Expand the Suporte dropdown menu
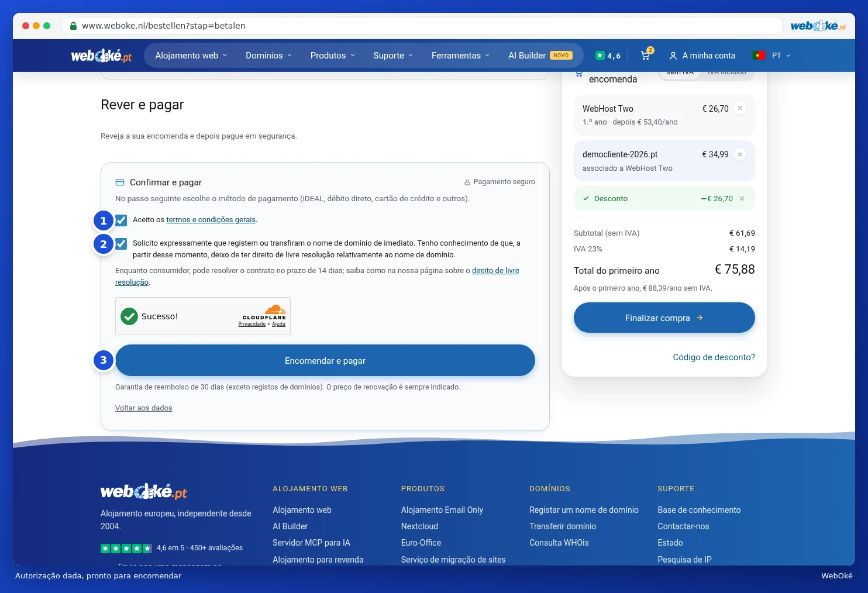The width and height of the screenshot is (868, 593). pos(393,56)
